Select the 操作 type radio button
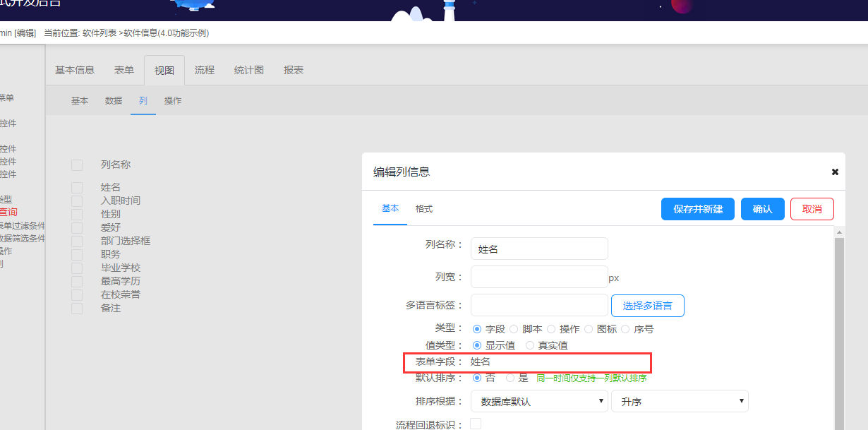The width and height of the screenshot is (868, 430). (x=551, y=329)
